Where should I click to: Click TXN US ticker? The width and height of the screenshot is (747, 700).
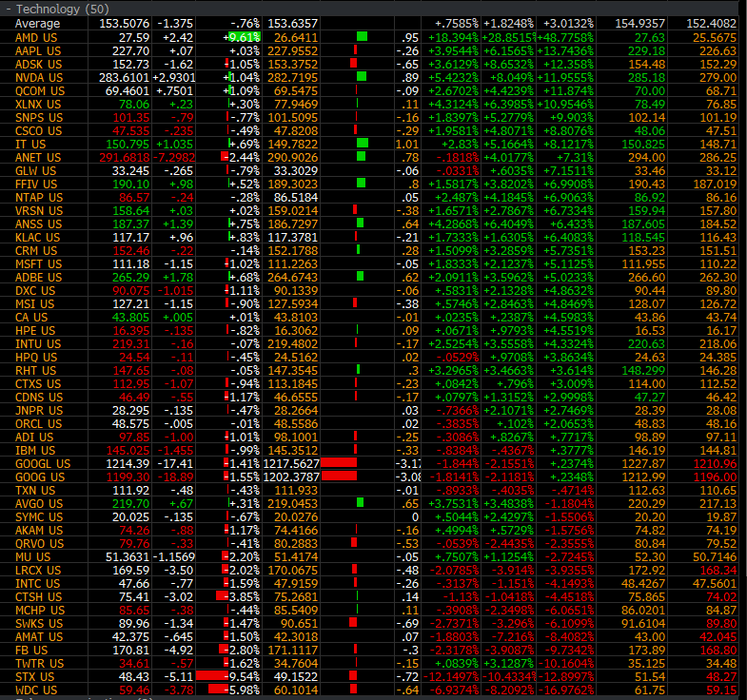[35, 491]
